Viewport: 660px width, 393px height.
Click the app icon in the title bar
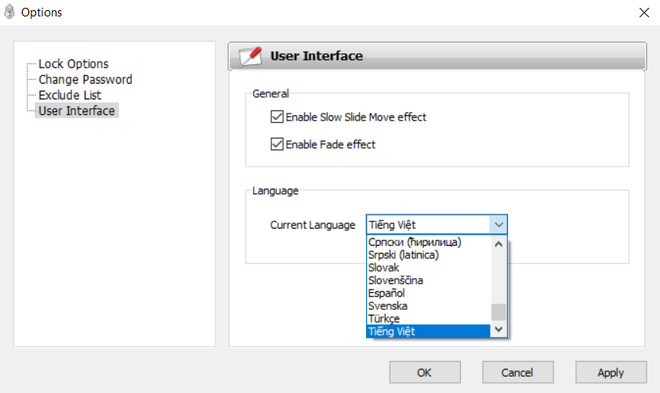[9, 12]
